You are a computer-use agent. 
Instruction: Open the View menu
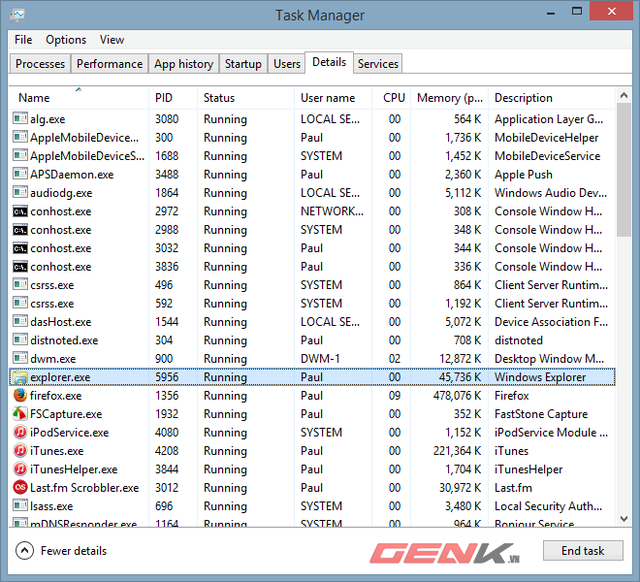click(x=112, y=40)
